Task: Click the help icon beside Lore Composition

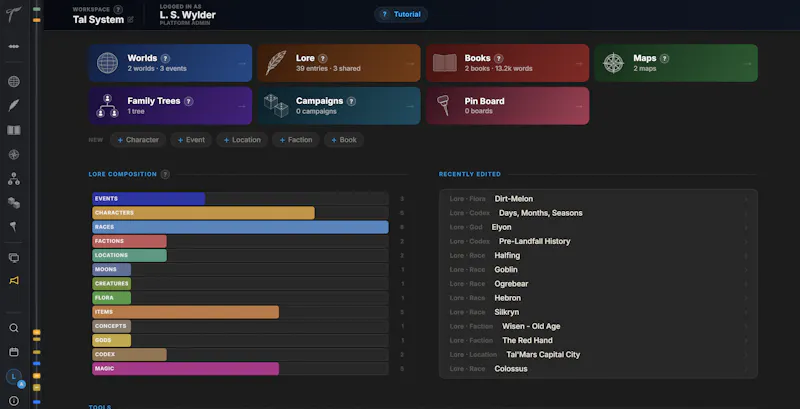Action: click(x=165, y=174)
